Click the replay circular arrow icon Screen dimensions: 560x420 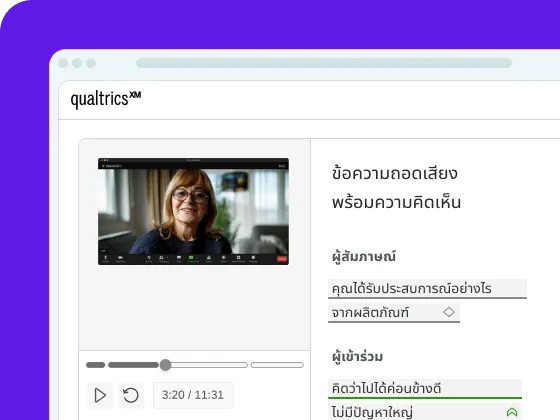coord(131,395)
